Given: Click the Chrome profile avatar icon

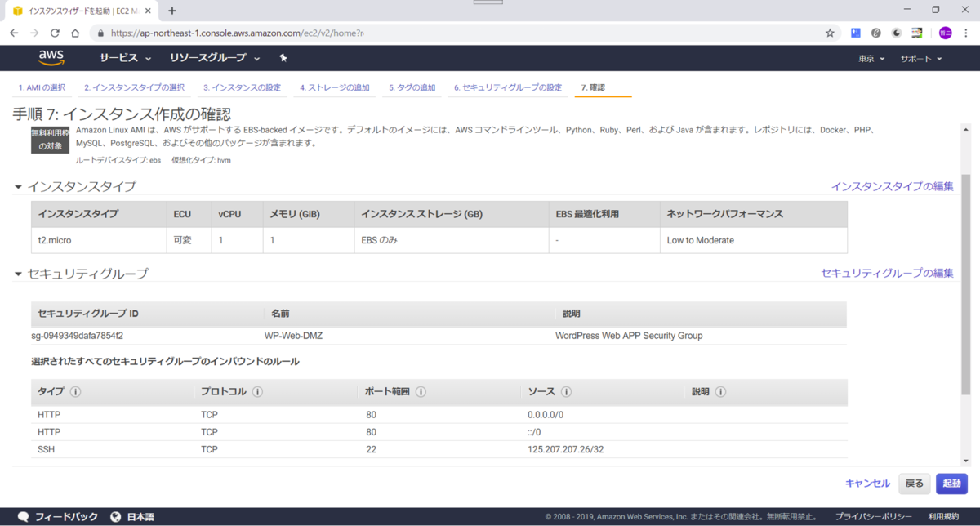Looking at the screenshot, I should [944, 33].
